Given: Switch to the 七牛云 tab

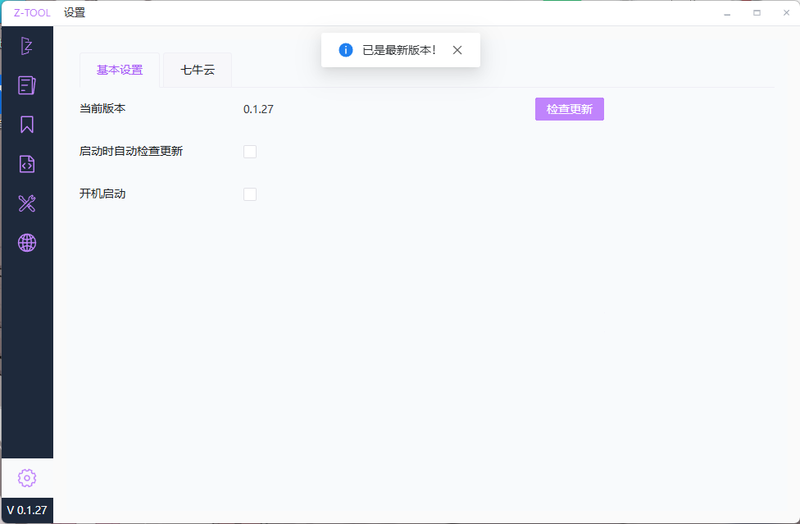Looking at the screenshot, I should (197, 71).
